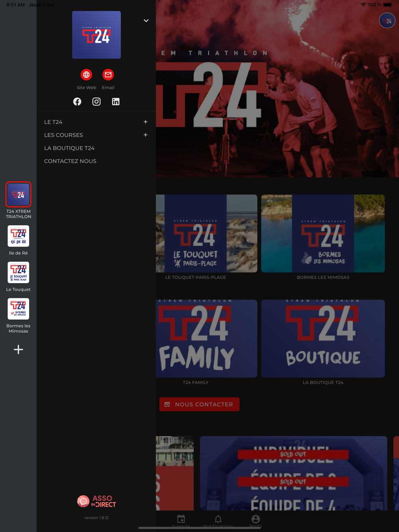Collapse the drawer header with chevron
Image resolution: width=399 pixels, height=532 pixels.
[146, 21]
